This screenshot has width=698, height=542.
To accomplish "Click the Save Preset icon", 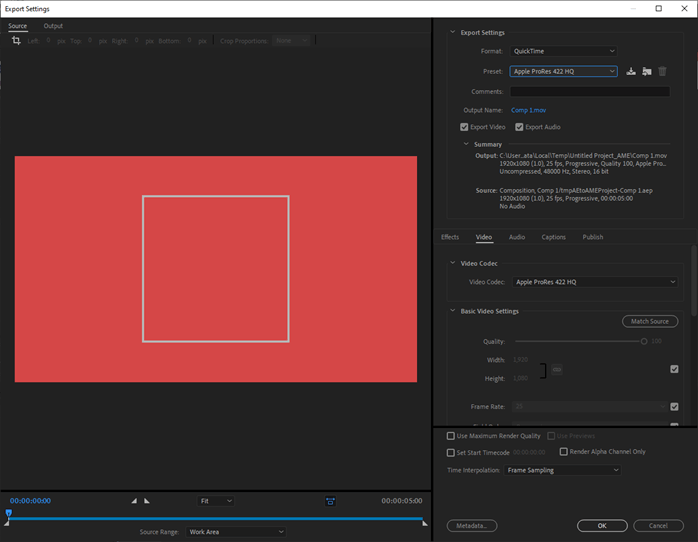I will 631,71.
